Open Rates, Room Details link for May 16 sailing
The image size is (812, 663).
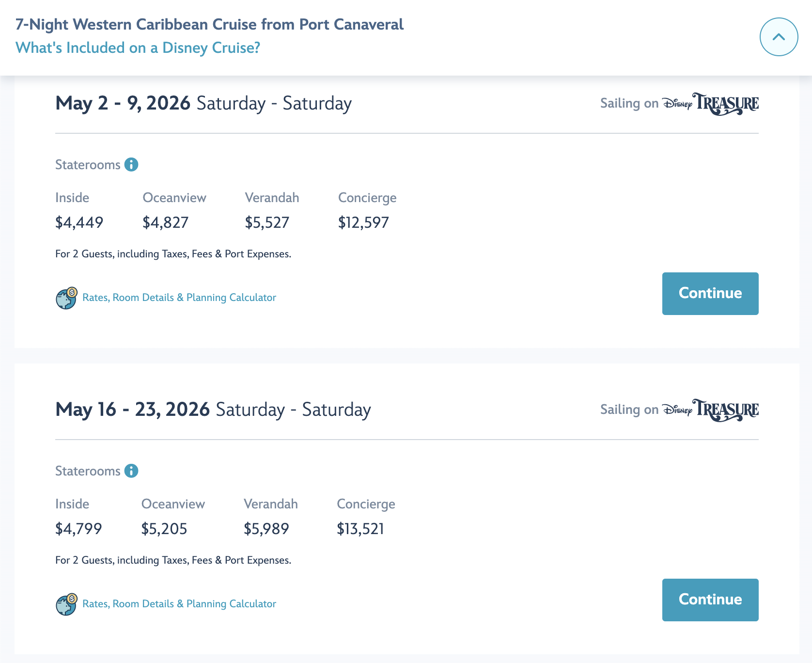click(x=179, y=604)
